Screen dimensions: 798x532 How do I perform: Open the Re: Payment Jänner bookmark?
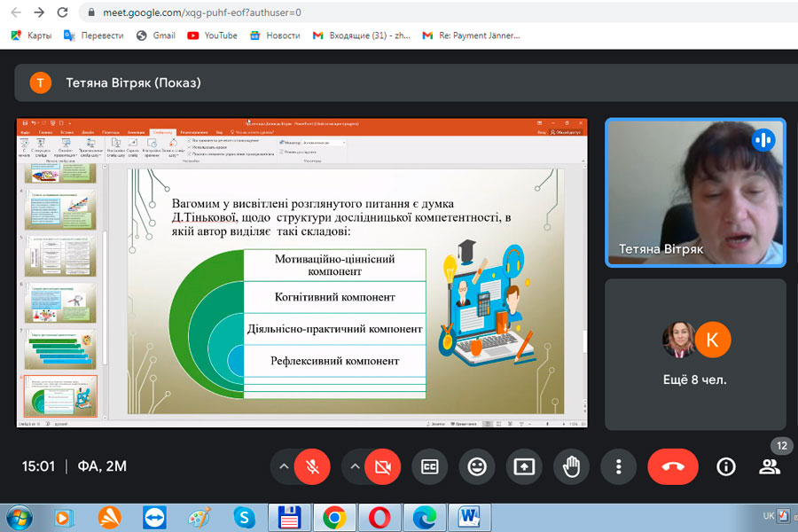click(x=472, y=35)
